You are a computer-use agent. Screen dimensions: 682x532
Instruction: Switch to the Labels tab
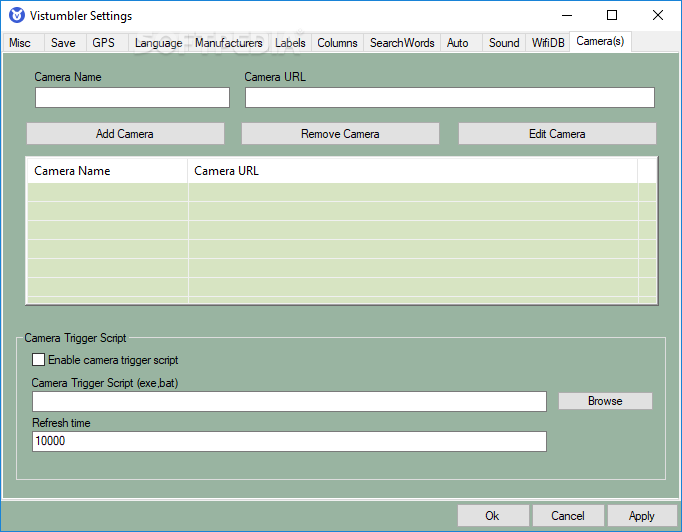tap(290, 43)
